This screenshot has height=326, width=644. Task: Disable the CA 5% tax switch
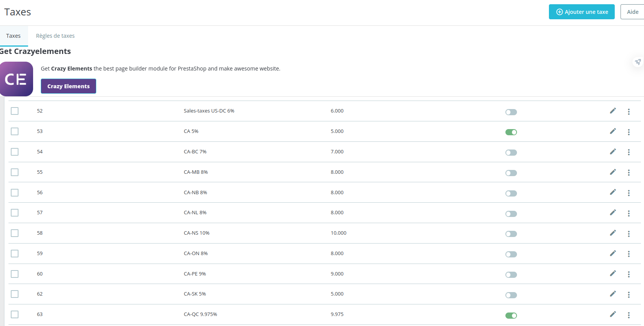pos(511,132)
